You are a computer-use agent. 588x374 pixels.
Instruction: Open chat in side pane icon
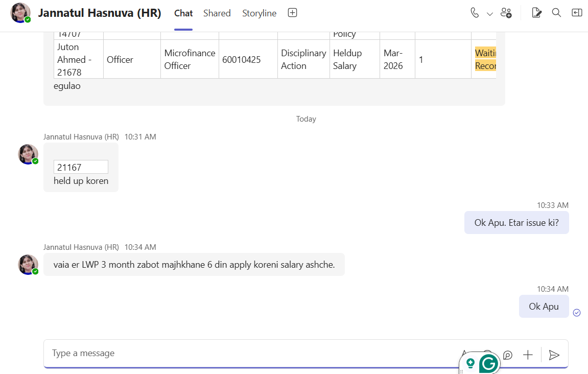pos(577,13)
